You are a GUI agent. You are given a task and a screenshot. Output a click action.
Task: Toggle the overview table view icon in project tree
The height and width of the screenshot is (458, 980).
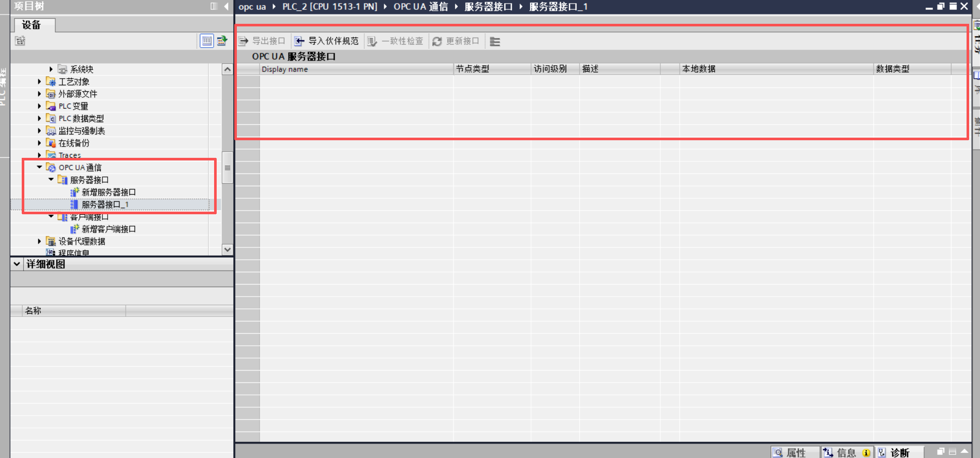click(206, 41)
